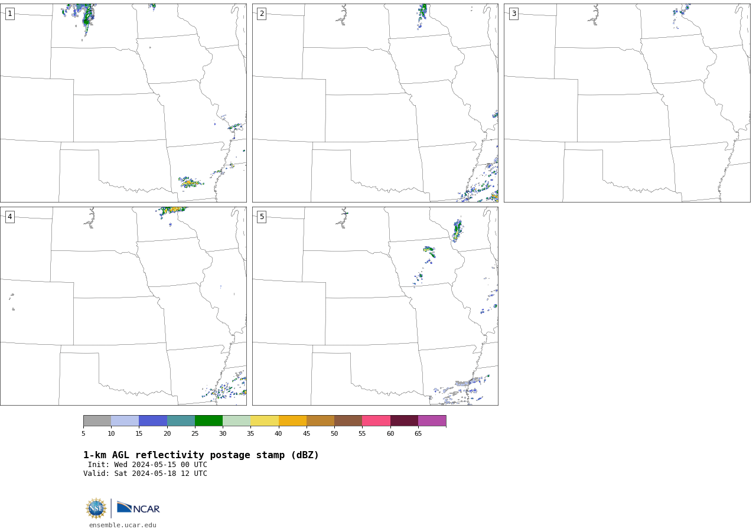The image size is (756, 532).
Task: Click the pink 55-60 dBZ swatch
Action: click(376, 421)
